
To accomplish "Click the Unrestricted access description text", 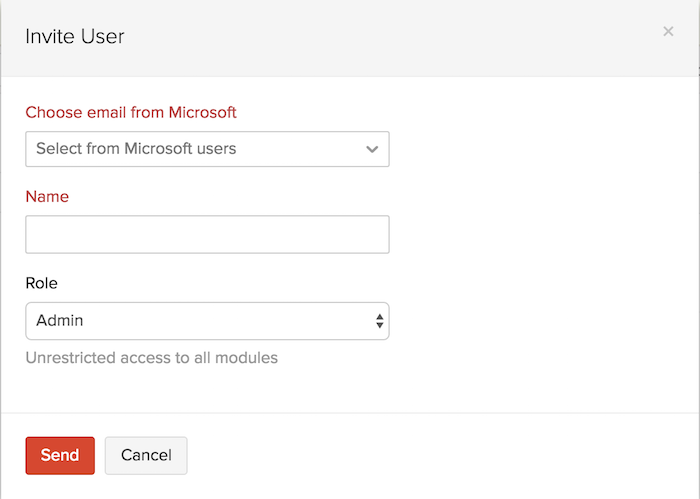I will click(151, 357).
